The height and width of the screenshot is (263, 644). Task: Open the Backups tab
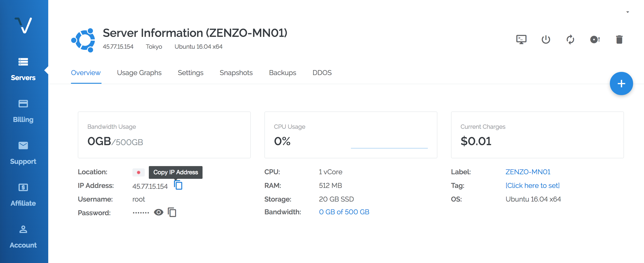[x=282, y=73]
